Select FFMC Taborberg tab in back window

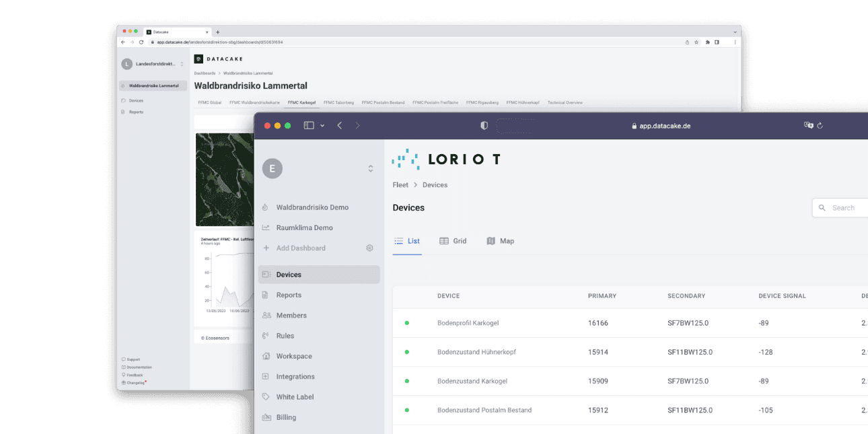[x=338, y=102]
